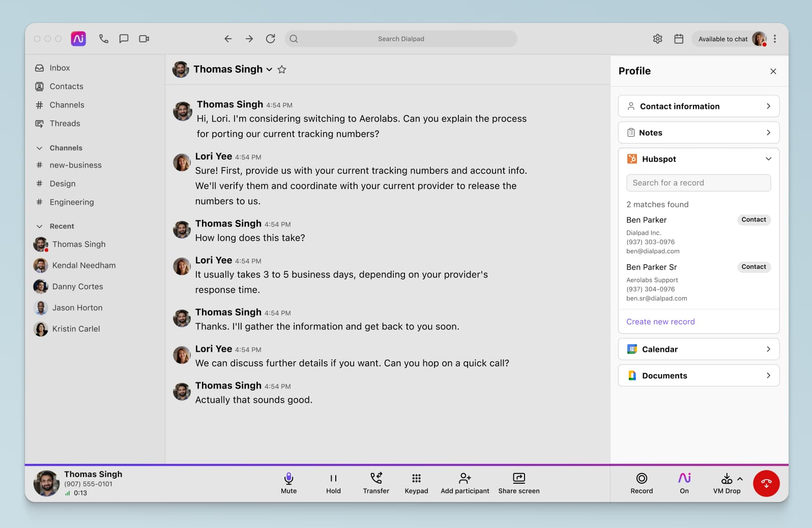Put the call on Hold
The height and width of the screenshot is (528, 812).
[333, 483]
